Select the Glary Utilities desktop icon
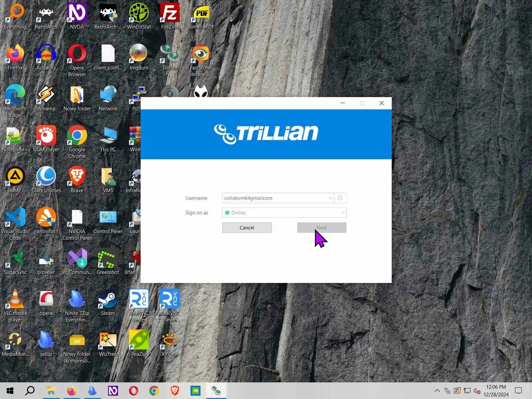This screenshot has height=399, width=532. coord(46,180)
